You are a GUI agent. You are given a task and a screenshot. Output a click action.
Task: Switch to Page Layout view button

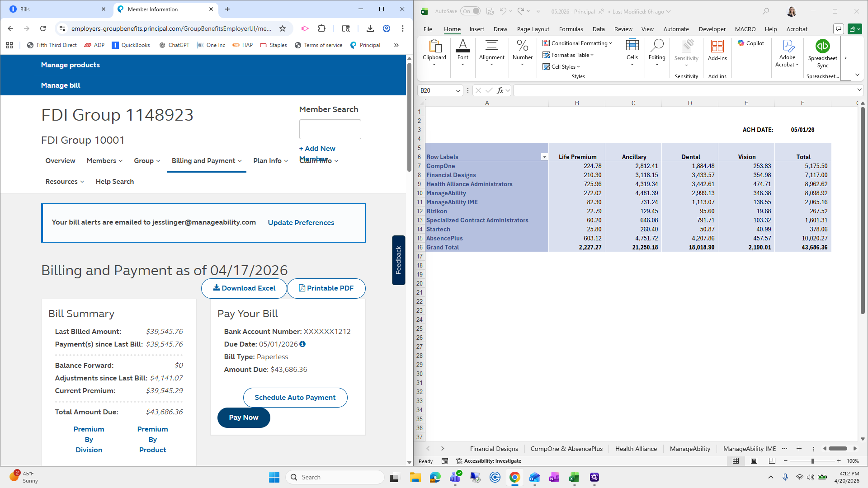point(754,461)
